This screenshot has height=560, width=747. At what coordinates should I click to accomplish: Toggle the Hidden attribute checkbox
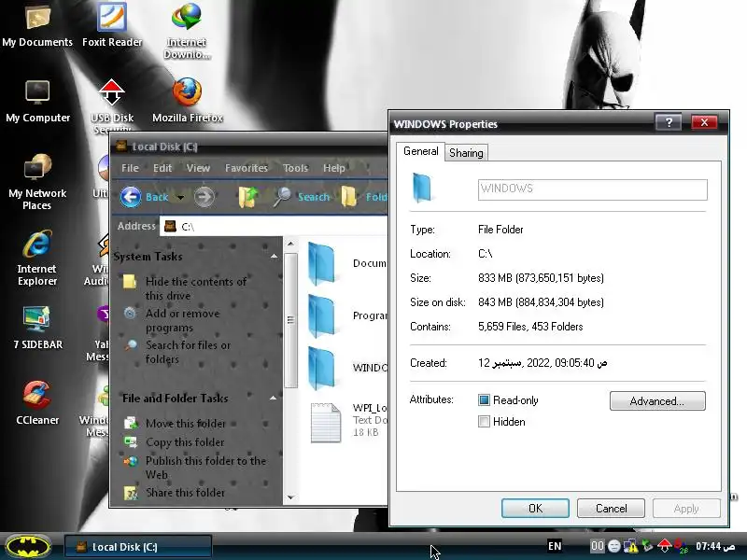[x=484, y=422]
